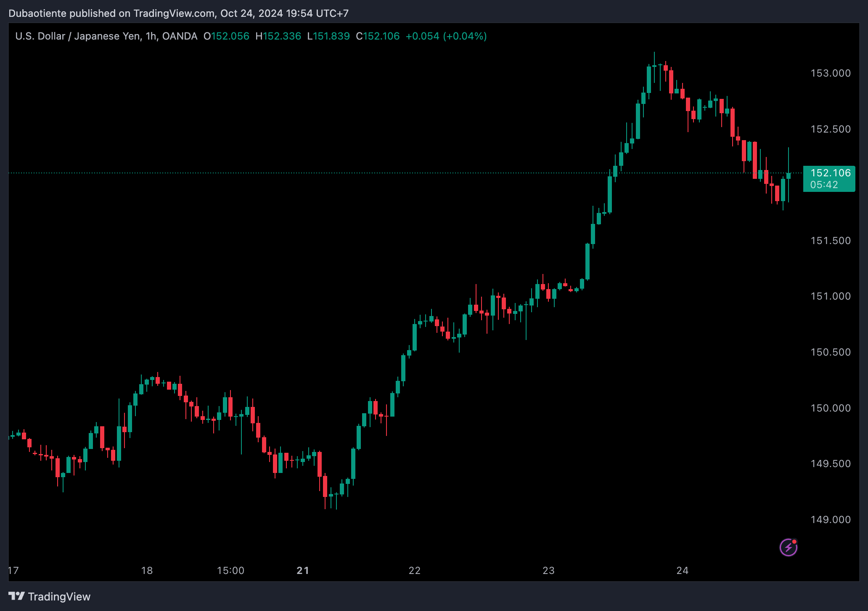Click the low value L151.839
The image size is (868, 611).
(328, 36)
